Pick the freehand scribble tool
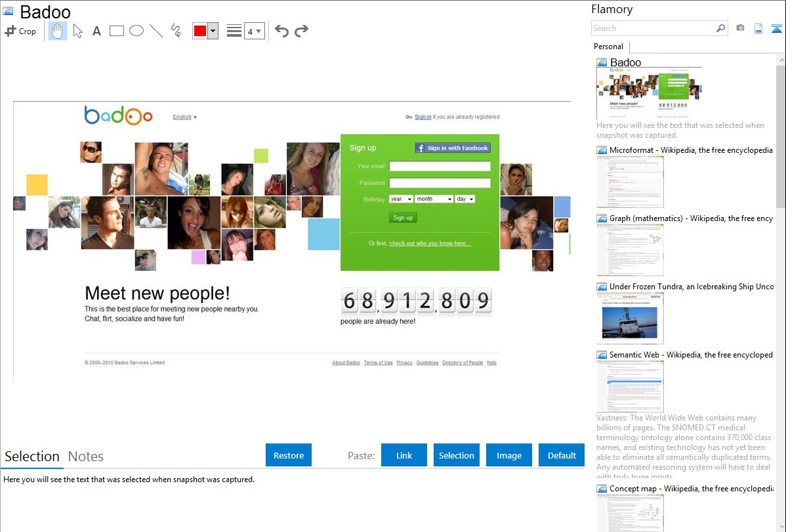 tap(176, 31)
